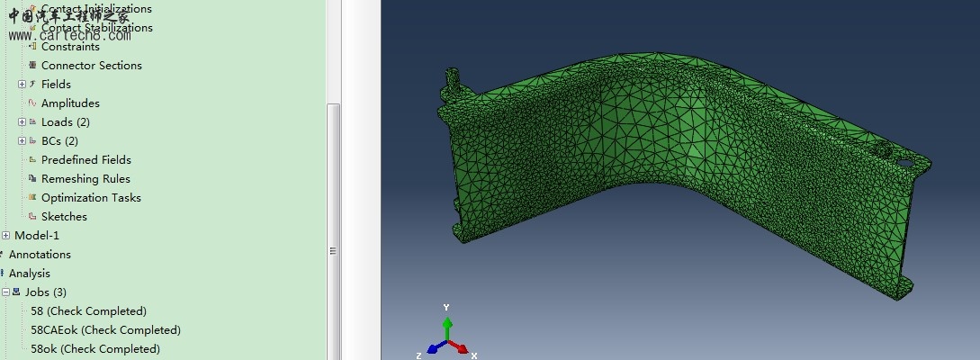Select job 58 (Check Completed)
Screen dimensions: 980x360
click(x=88, y=311)
